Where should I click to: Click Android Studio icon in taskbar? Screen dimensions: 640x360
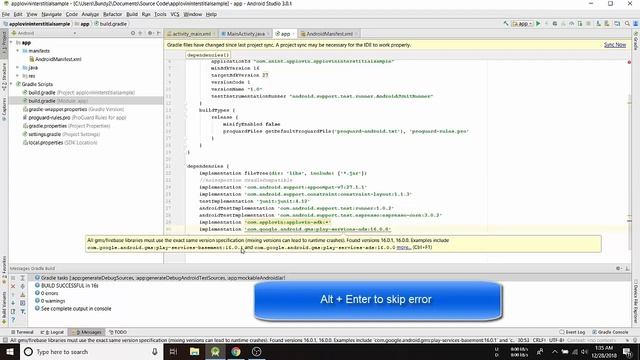point(215,351)
